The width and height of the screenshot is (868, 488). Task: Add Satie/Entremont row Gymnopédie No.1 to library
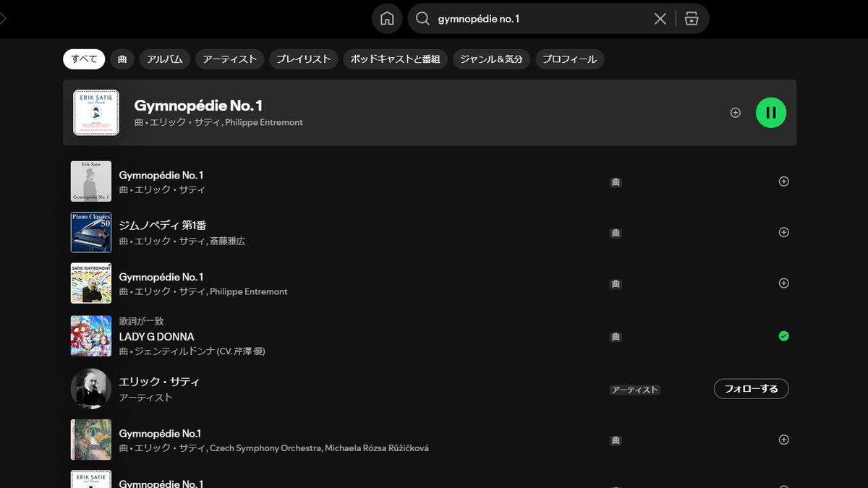(783, 283)
